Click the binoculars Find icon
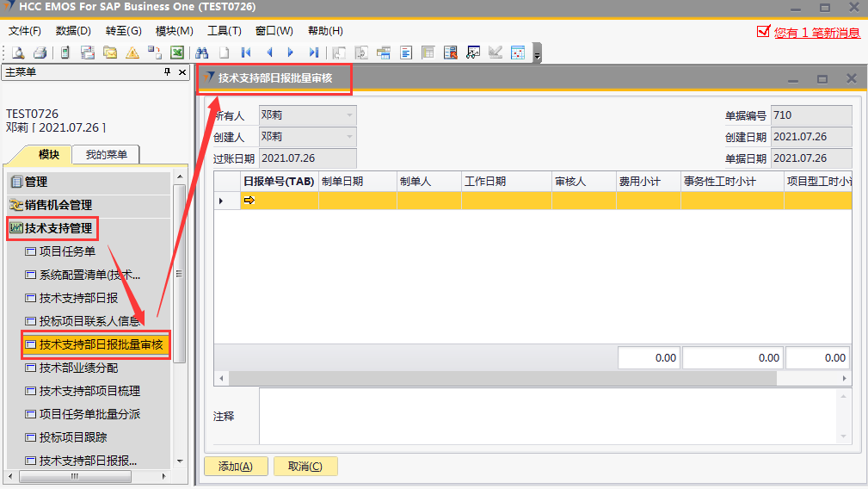868x489 pixels. 202,53
